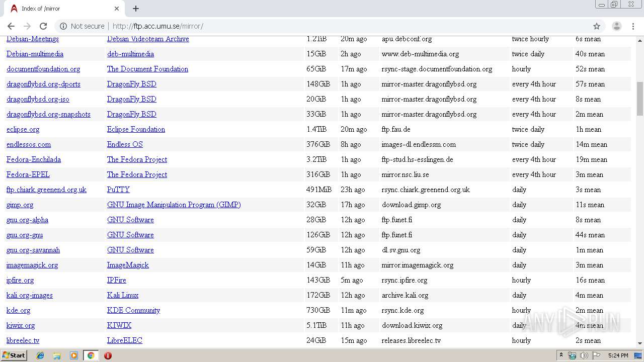
Task: Click the Show desktop button at the taskbar end
Action: 638,355
